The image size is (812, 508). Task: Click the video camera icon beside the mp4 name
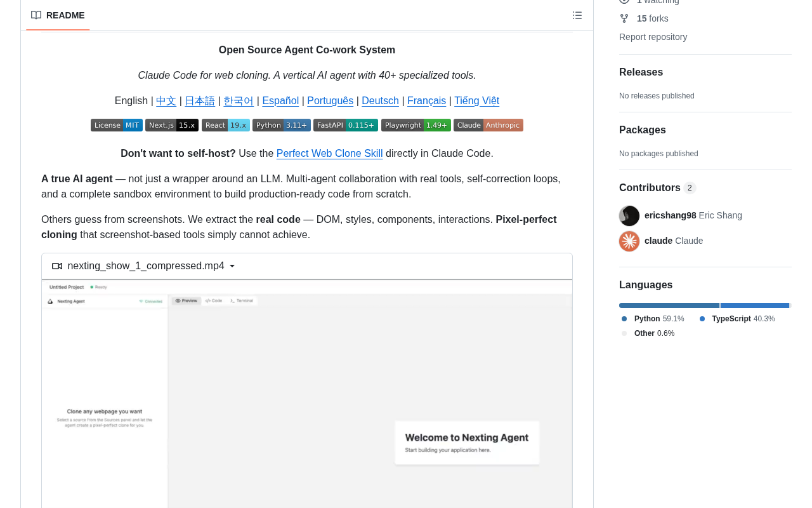point(57,266)
